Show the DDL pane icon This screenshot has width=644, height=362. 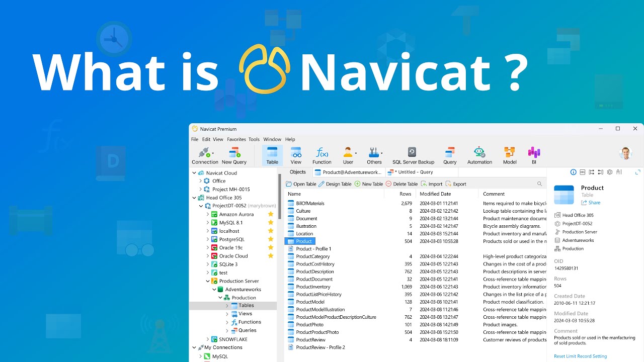[583, 172]
